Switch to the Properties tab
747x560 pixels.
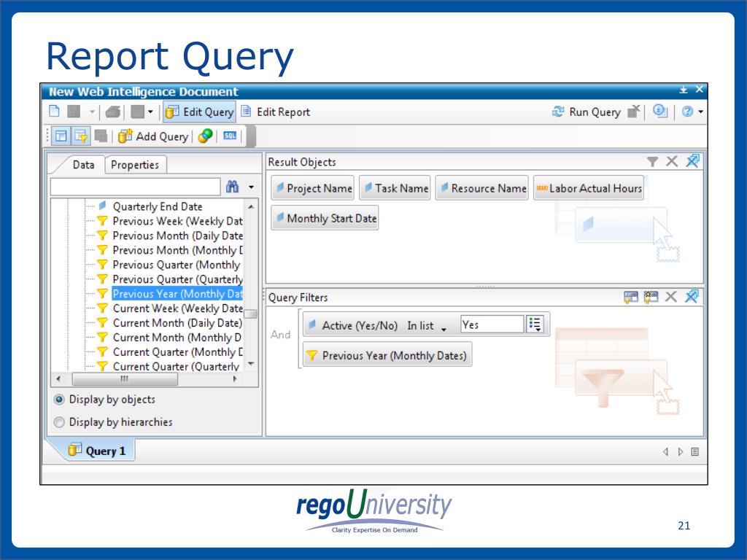pos(135,165)
